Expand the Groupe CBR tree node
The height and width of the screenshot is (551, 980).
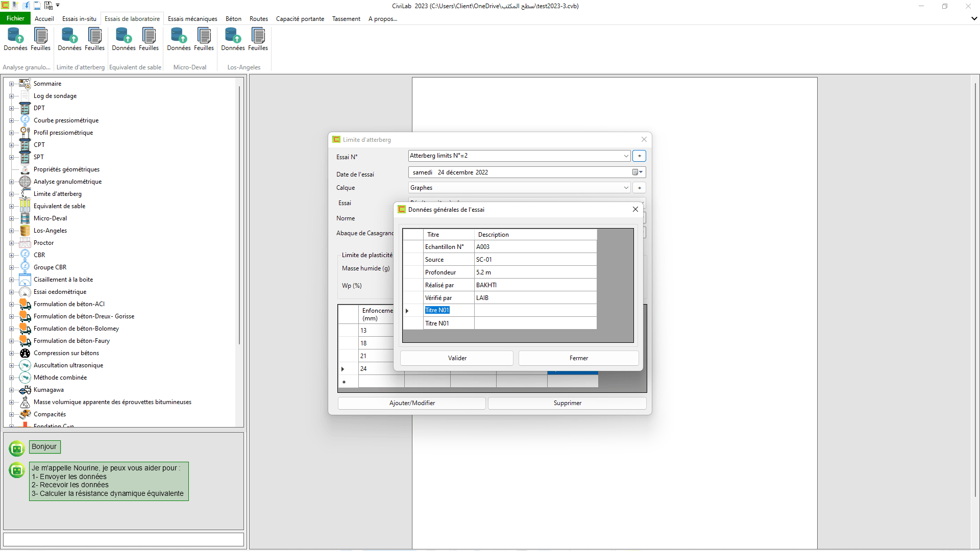point(11,267)
